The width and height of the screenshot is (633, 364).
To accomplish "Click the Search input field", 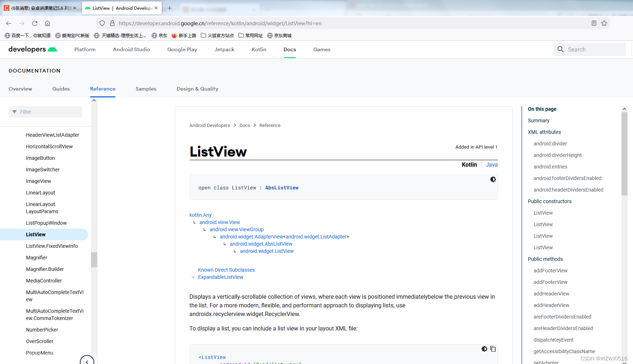I will pos(589,49).
